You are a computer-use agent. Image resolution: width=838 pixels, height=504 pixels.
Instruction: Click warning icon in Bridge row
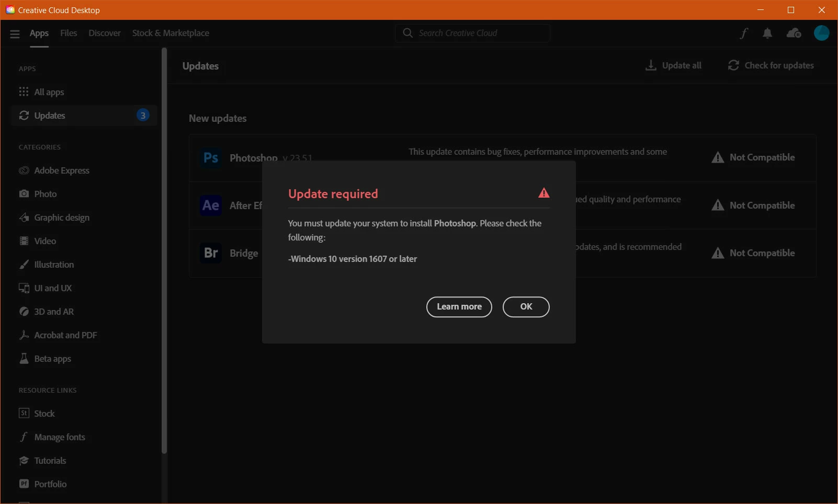718,253
